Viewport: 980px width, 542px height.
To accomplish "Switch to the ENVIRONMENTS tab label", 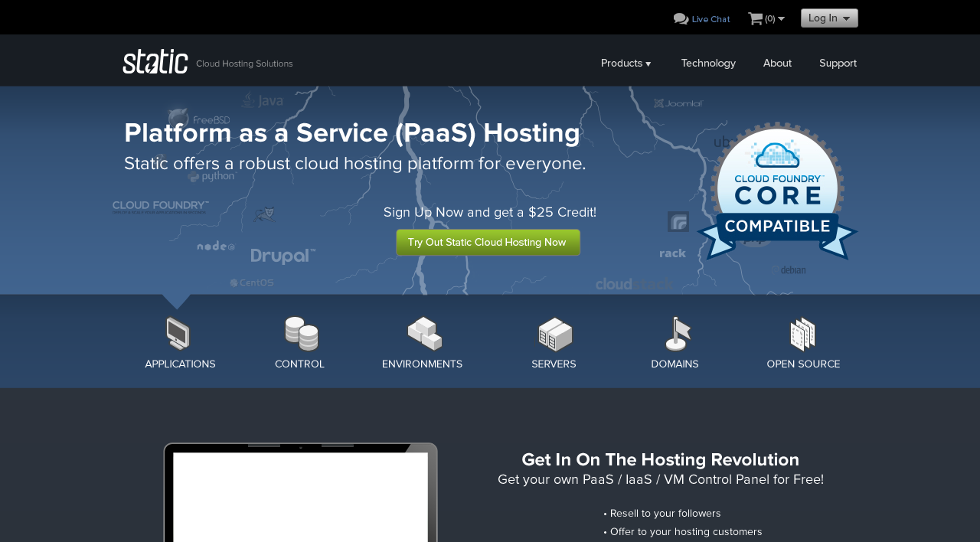I will coord(422,364).
